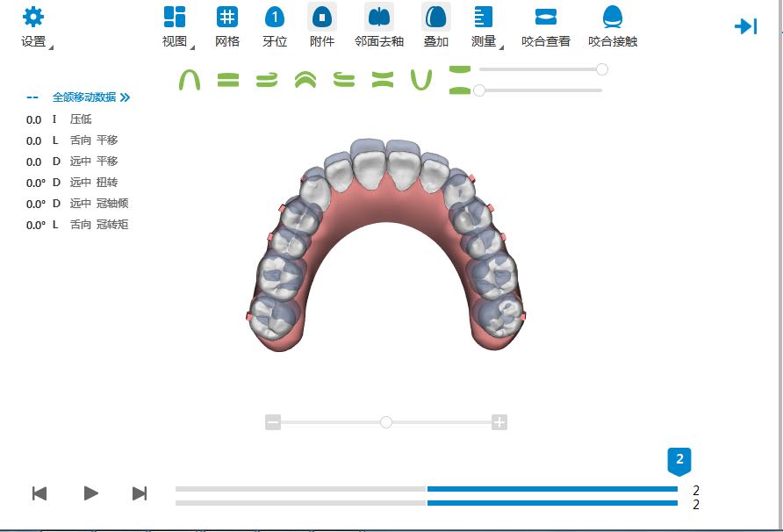Zoom in with the plus button
Viewport: 783px width, 532px height.
coord(499,422)
